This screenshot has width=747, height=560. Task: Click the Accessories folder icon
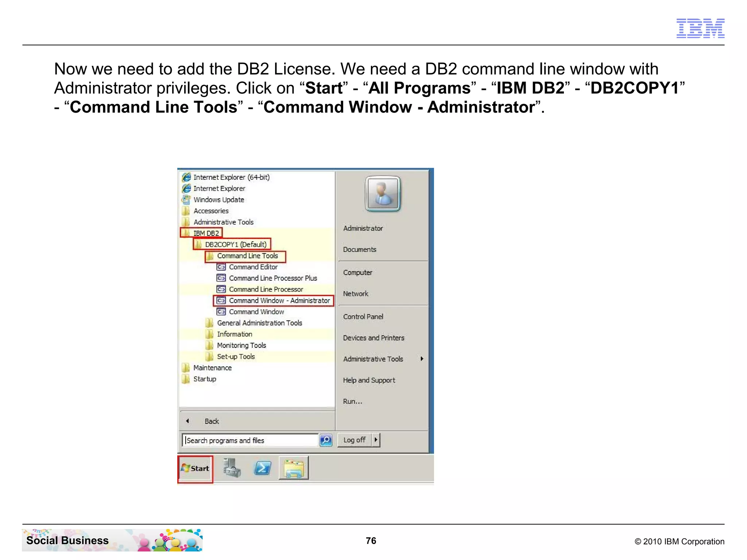pos(186,211)
